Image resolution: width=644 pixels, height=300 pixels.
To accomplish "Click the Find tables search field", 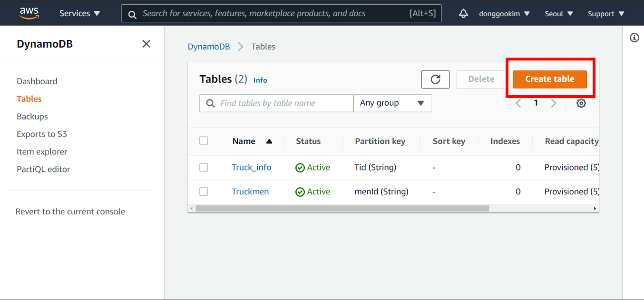I will tap(276, 103).
